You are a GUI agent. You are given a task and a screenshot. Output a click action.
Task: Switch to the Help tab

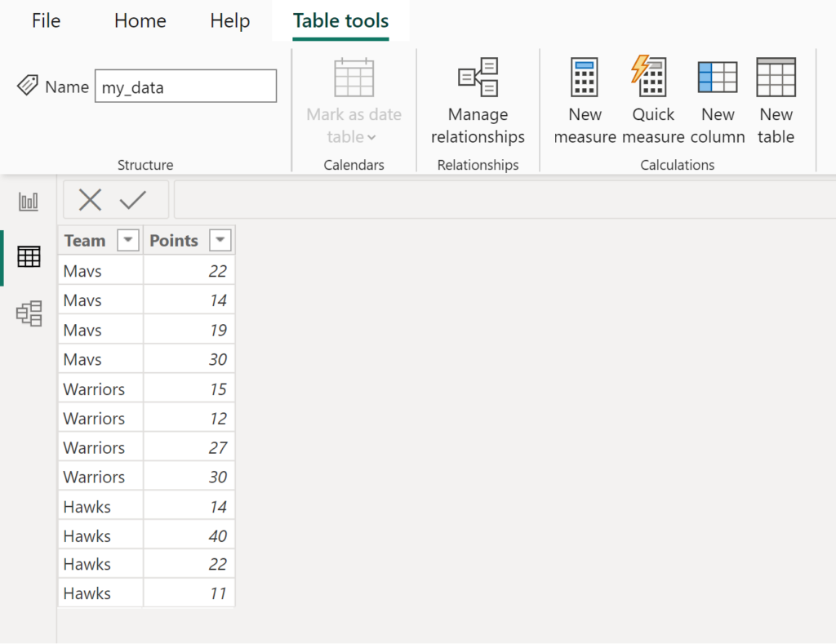[229, 20]
